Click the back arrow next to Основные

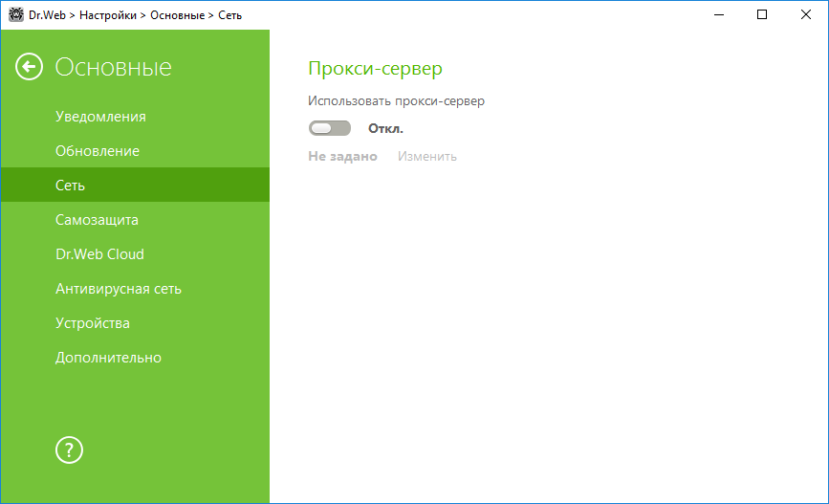[29, 67]
